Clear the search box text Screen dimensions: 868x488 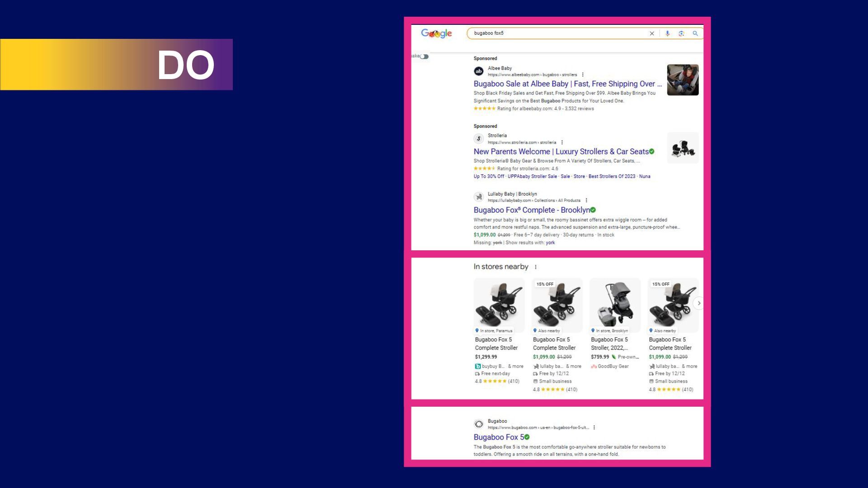pyautogui.click(x=651, y=33)
